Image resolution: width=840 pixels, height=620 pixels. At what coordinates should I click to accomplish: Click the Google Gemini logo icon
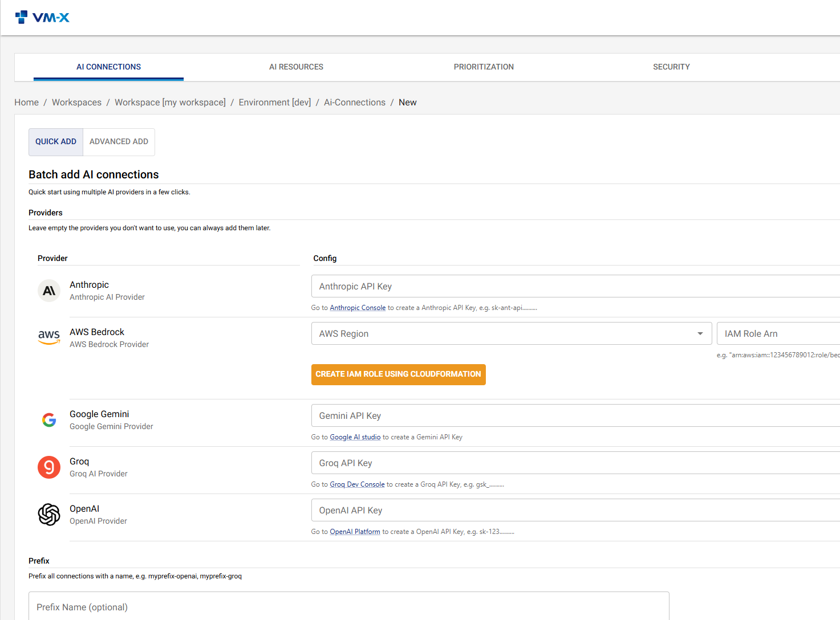(x=49, y=420)
